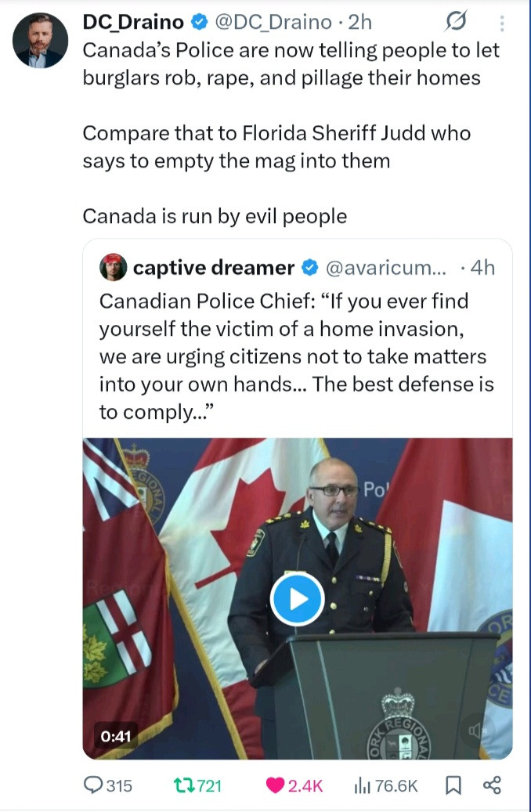Screen dimensions: 531x812
Task: Bookmark this tweet
Action: coord(453,785)
